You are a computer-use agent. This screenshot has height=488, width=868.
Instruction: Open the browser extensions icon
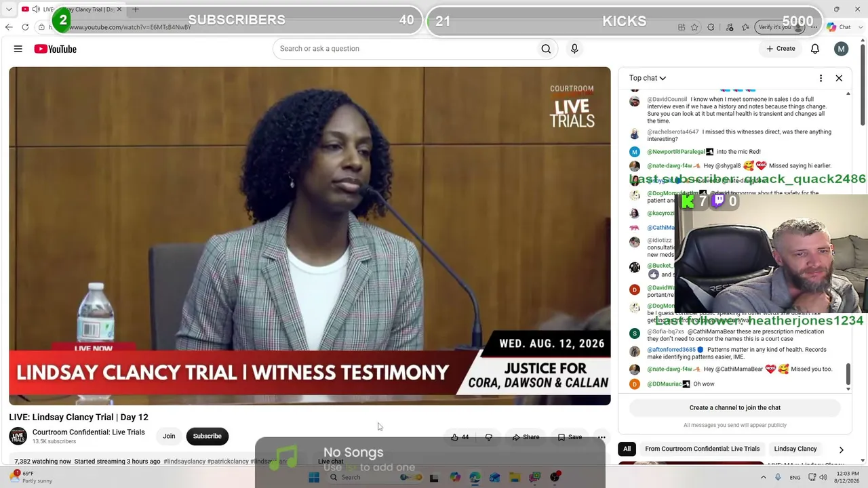click(x=711, y=27)
